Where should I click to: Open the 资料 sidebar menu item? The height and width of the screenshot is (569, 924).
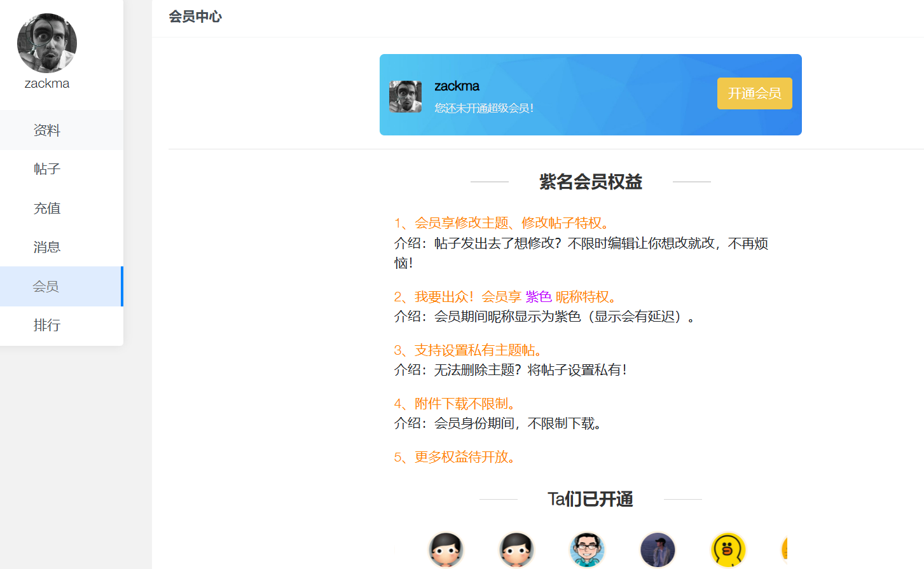[62, 130]
